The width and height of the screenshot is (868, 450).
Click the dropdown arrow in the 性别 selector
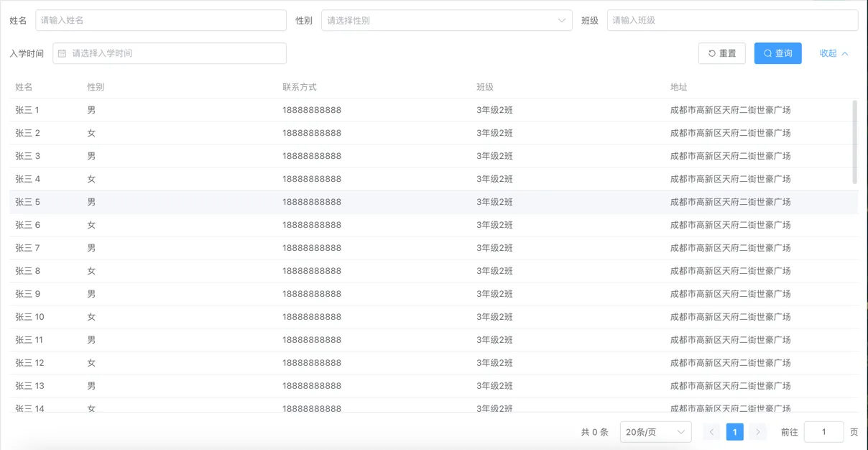(x=562, y=20)
